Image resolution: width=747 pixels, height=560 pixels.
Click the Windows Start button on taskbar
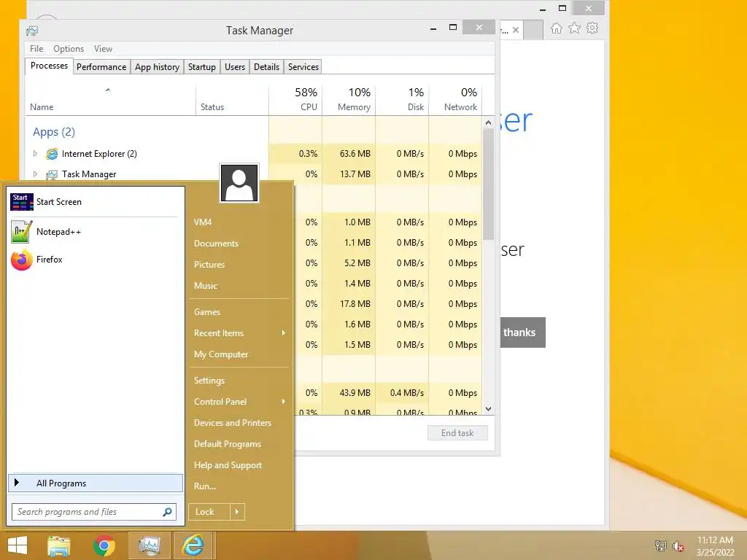[18, 545]
